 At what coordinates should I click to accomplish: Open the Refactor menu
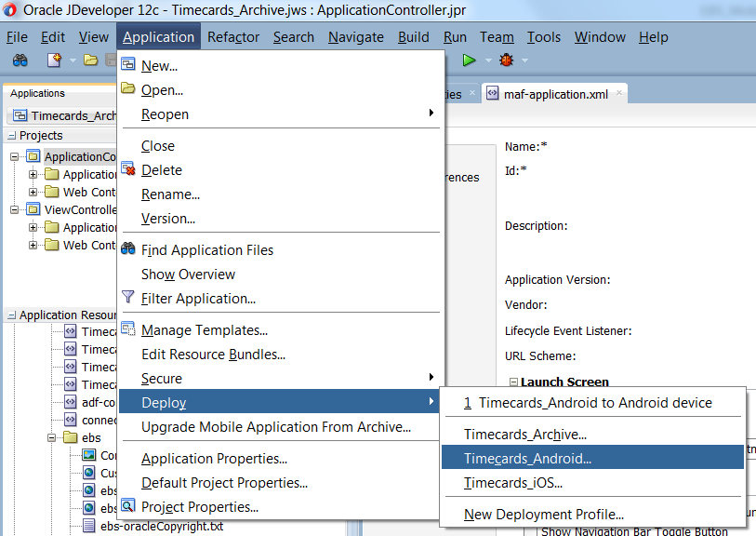(x=233, y=37)
